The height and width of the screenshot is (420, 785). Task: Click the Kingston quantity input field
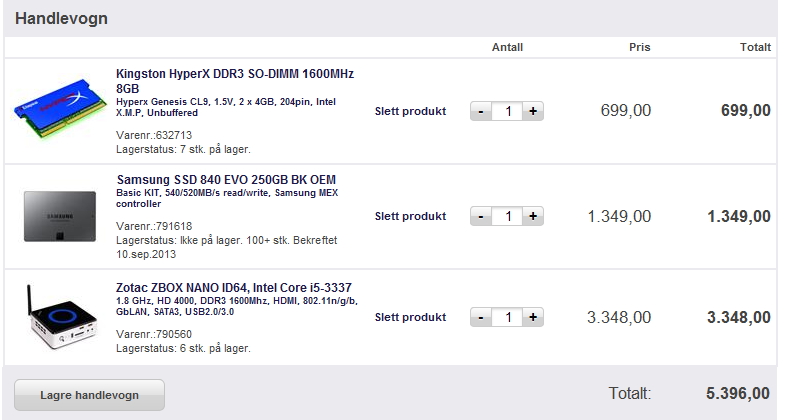(x=507, y=111)
